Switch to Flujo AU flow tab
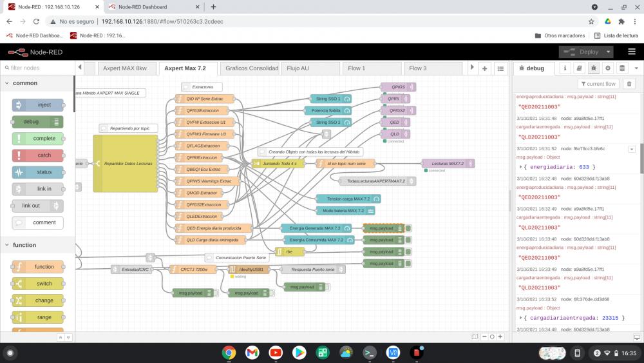The width and height of the screenshot is (644, 363). pos(311,68)
